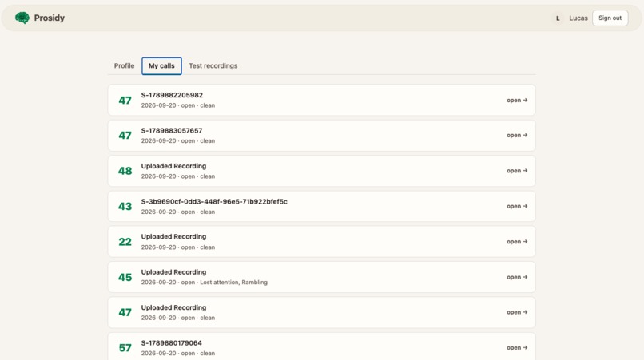Open call S-1789883057657 via its open link
Screen dimensions: 644x360
tap(517, 135)
